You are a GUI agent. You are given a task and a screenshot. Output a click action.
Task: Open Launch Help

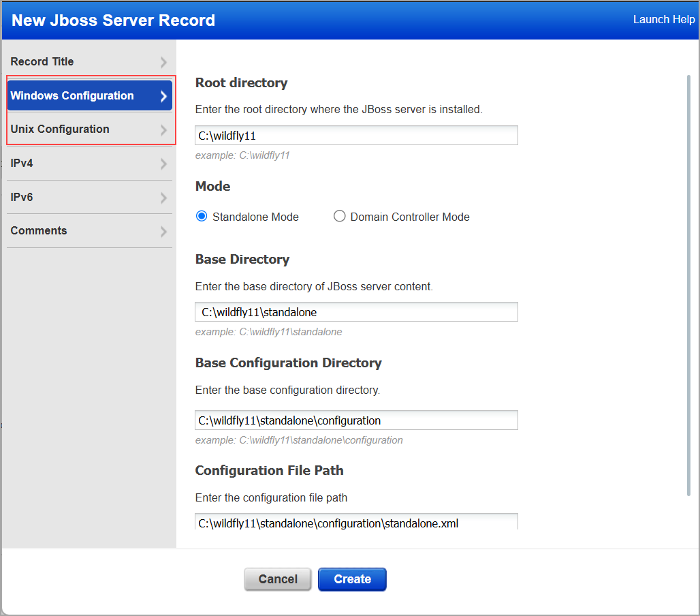664,19
